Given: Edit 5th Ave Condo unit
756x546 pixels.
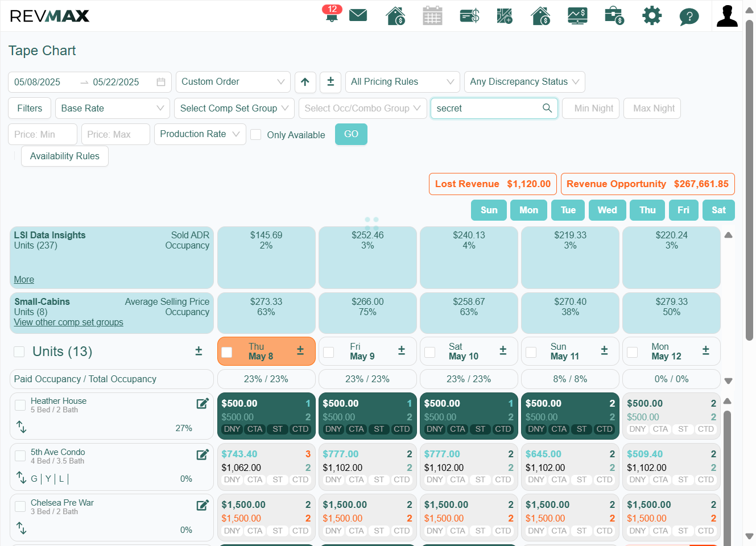Looking at the screenshot, I should point(203,454).
